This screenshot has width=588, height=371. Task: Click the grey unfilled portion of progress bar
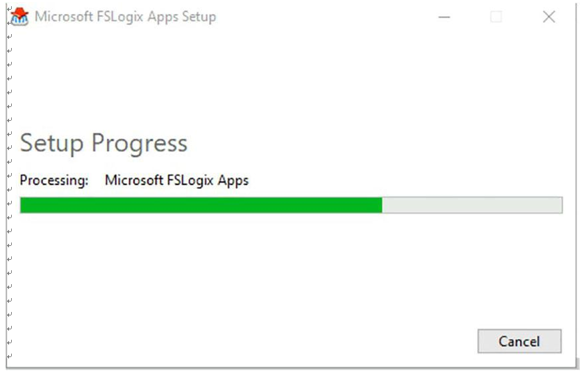[x=472, y=205]
